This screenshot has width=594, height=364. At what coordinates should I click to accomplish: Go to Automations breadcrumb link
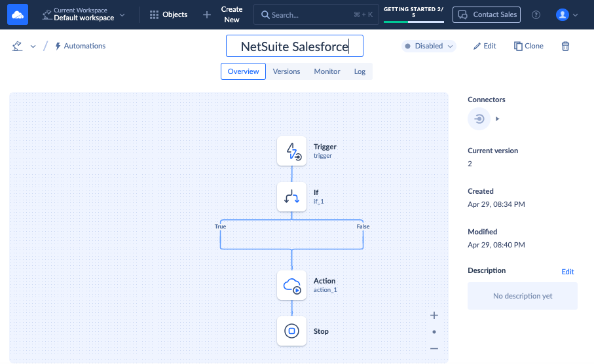[81, 46]
